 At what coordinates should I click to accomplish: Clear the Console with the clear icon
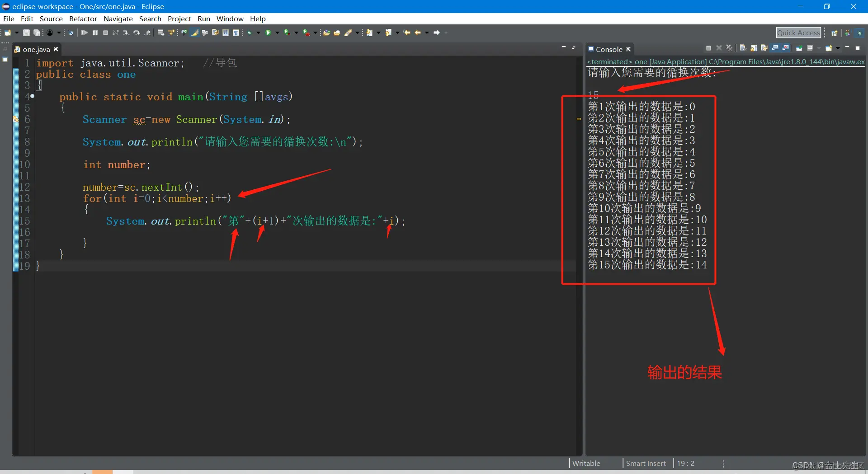[743, 48]
